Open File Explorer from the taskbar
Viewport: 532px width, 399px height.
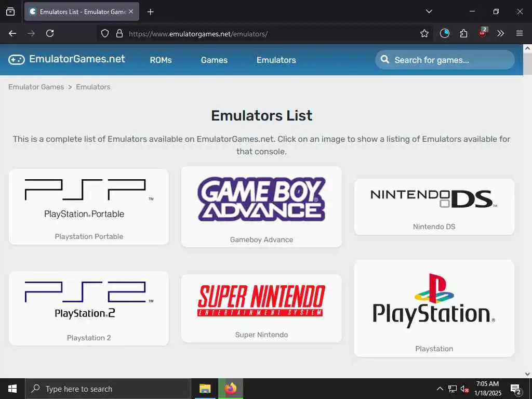(205, 389)
